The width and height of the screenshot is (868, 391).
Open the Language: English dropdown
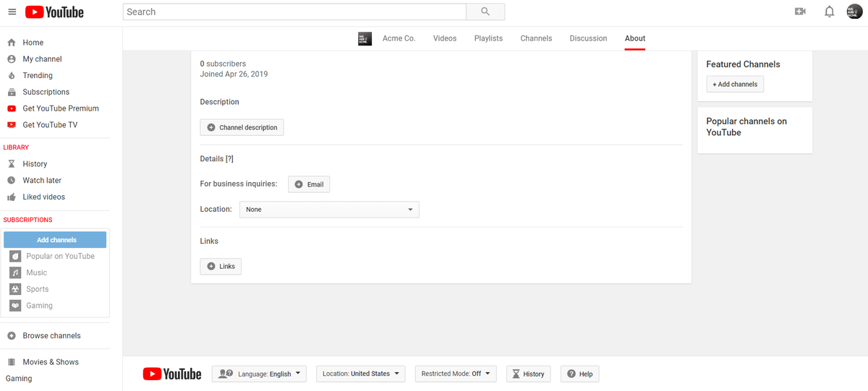[x=259, y=374]
